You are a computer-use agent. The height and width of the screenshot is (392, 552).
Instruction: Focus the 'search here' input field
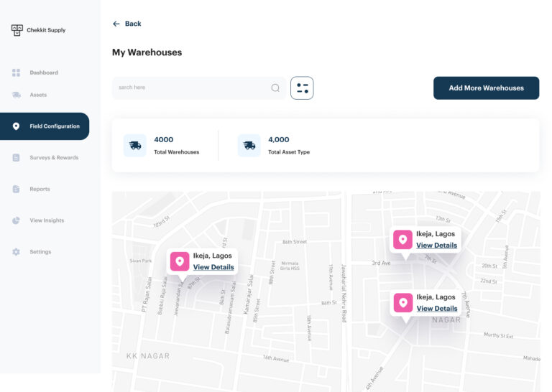tap(190, 88)
